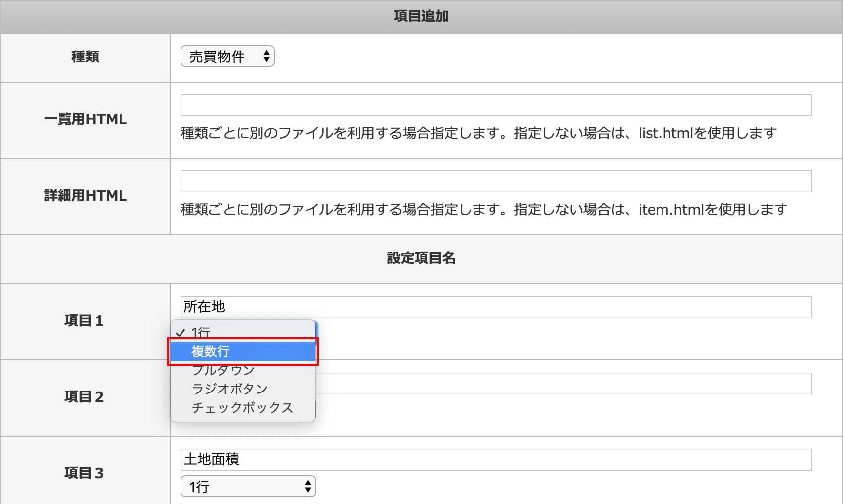
Task: Click the 一覧用HTML row label
Action: [x=85, y=119]
